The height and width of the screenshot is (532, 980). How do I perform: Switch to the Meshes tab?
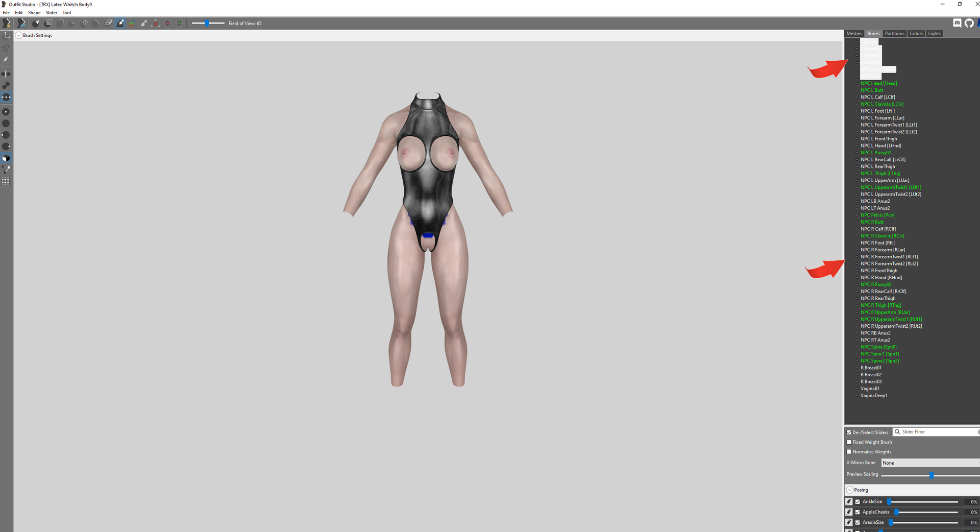point(854,34)
